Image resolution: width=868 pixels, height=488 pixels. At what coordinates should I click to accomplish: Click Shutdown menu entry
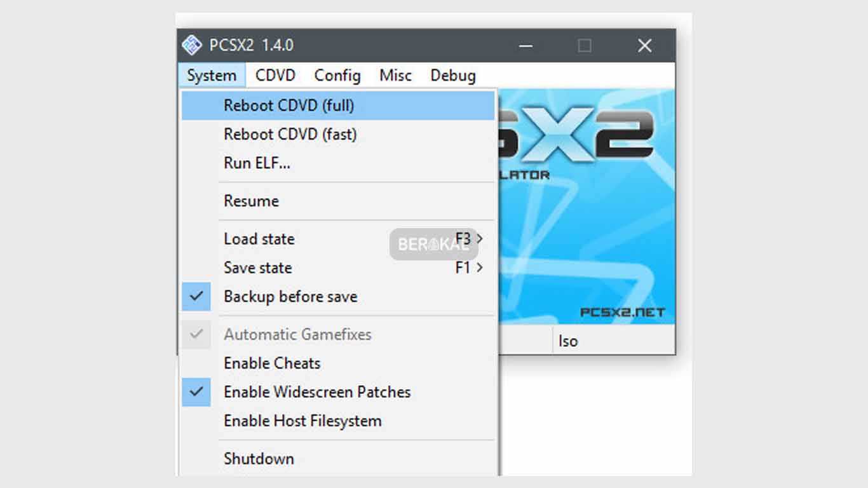click(x=338, y=458)
